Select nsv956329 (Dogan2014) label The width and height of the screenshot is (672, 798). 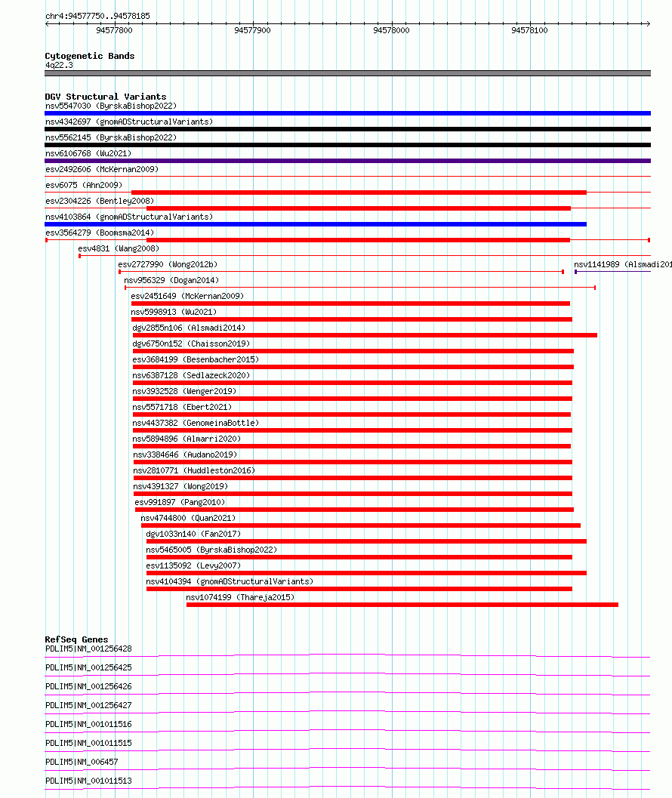pyautogui.click(x=171, y=280)
